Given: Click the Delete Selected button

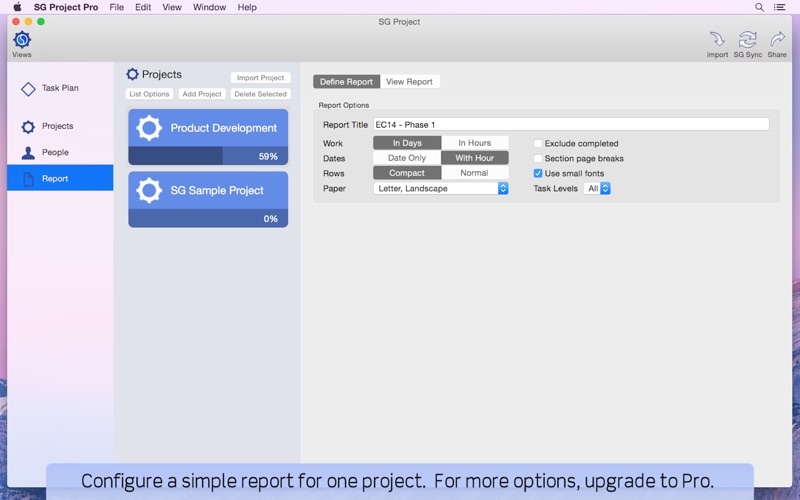Looking at the screenshot, I should 260,94.
